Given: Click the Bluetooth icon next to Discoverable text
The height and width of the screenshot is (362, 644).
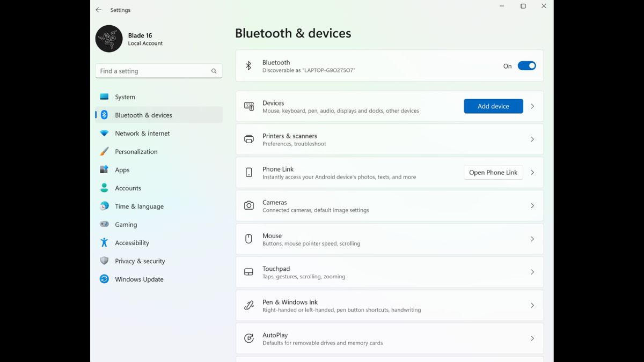Looking at the screenshot, I should (248, 65).
